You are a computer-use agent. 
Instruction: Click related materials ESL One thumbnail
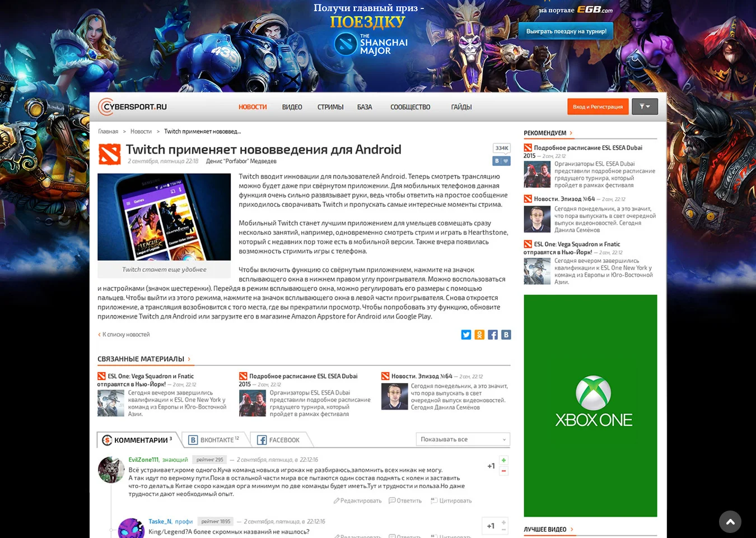(x=111, y=403)
